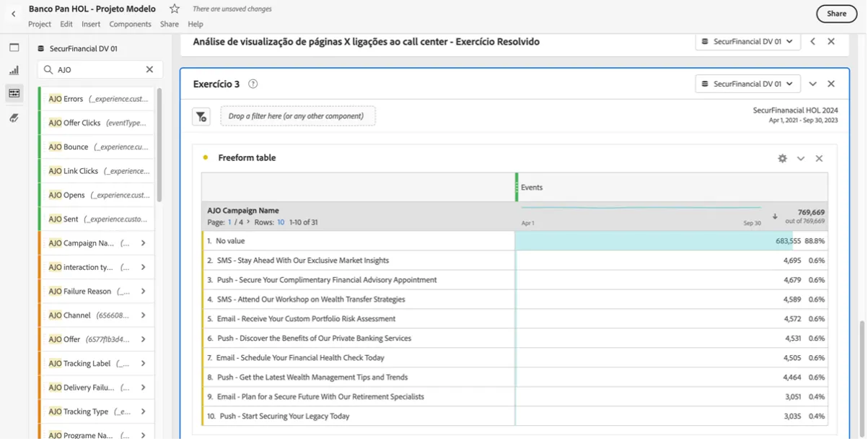Change the Rows: 10 setting

click(281, 222)
